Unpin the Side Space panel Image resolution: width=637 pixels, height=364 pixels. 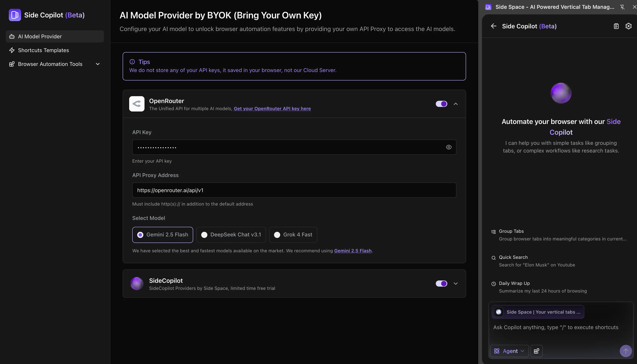click(622, 7)
